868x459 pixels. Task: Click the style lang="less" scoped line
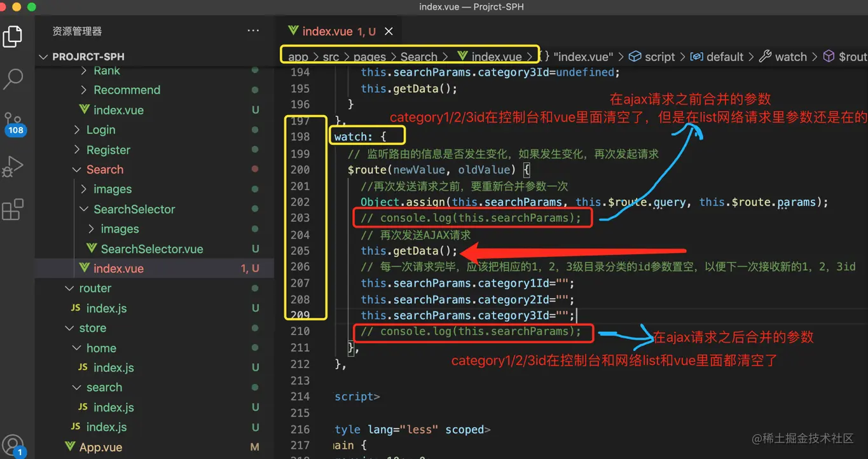[x=413, y=430]
